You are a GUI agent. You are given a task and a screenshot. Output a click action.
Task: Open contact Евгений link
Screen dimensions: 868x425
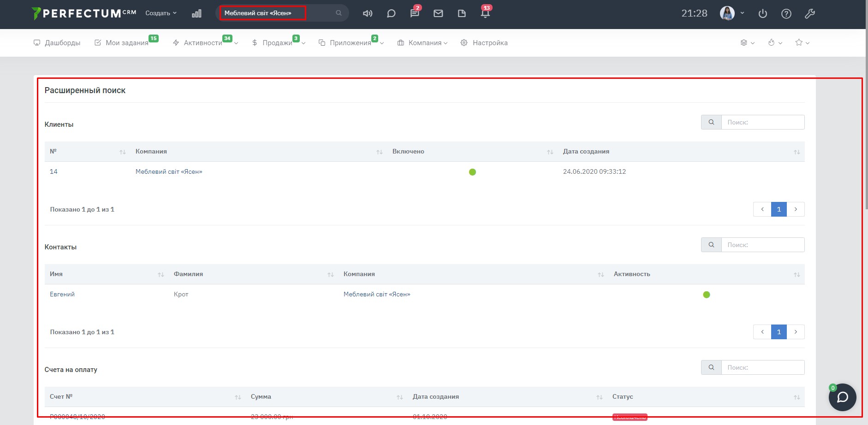(x=62, y=294)
